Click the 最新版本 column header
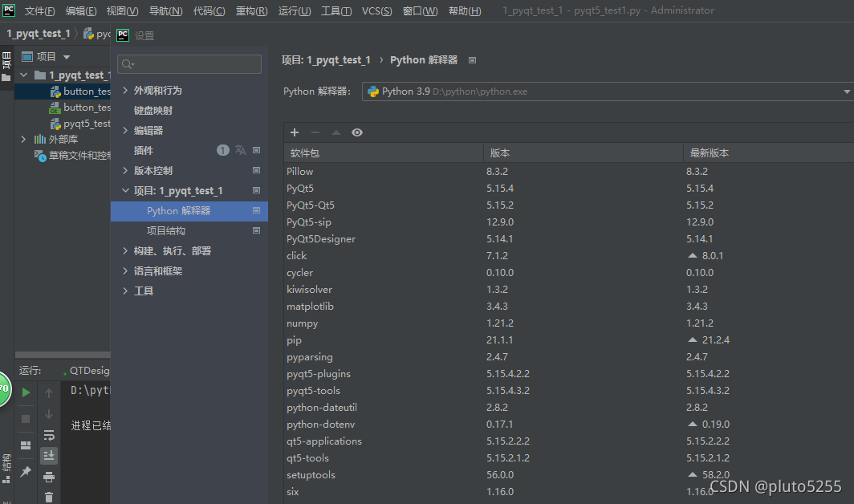Screen dimensions: 854x504 pyautogui.click(x=768, y=153)
